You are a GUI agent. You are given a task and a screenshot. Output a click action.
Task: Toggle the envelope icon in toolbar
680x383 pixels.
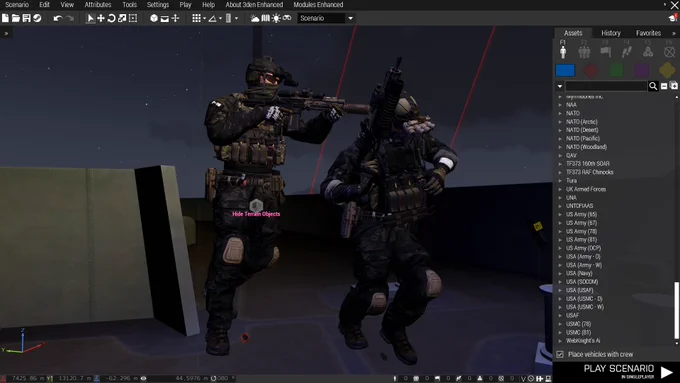tap(165, 18)
